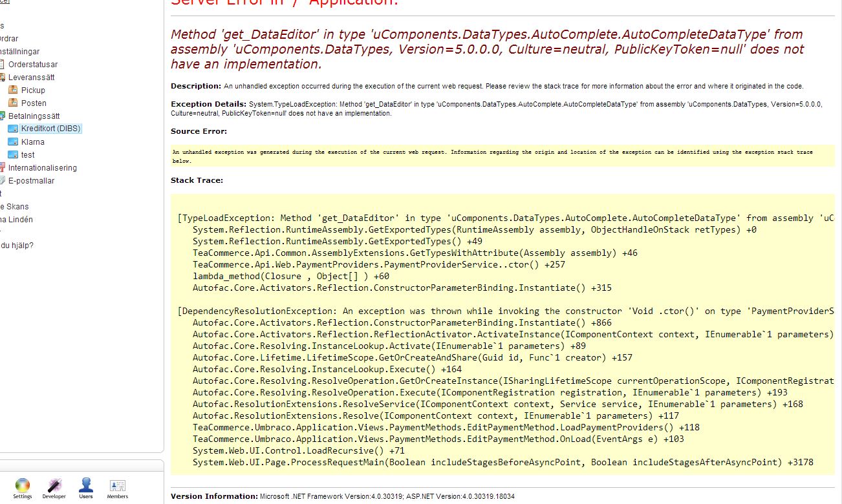Select the Posten shipping method
Screen dimensions: 842x504
click(34, 103)
